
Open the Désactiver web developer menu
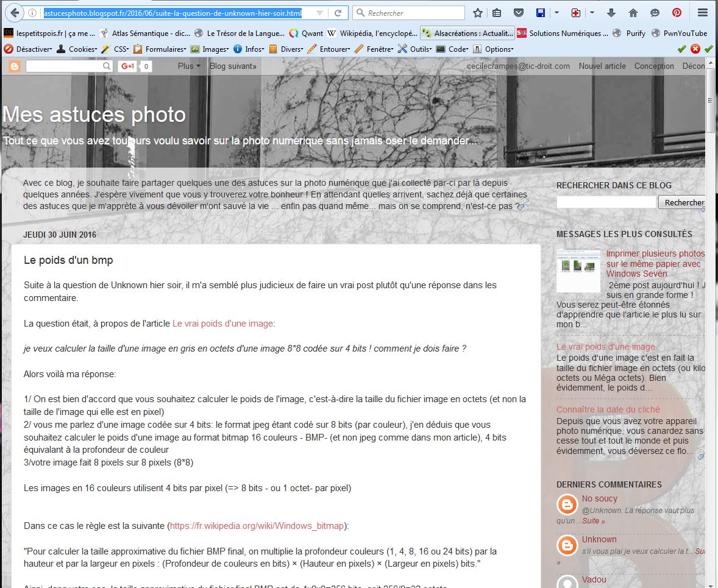[x=28, y=49]
